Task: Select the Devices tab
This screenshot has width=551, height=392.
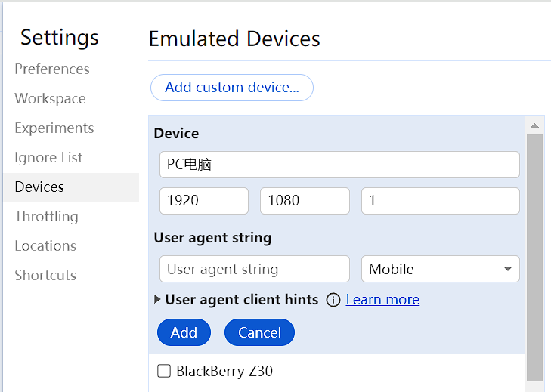Action: (x=39, y=187)
